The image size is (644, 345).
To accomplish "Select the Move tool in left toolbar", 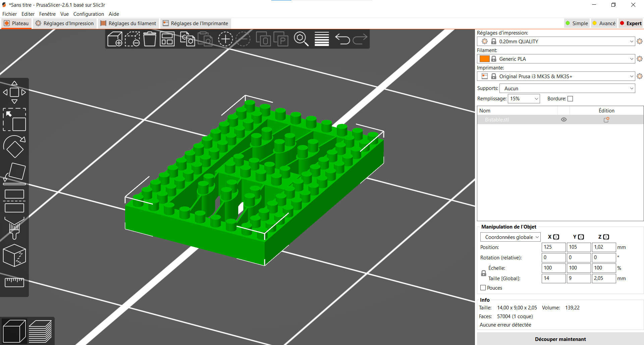I will (14, 92).
